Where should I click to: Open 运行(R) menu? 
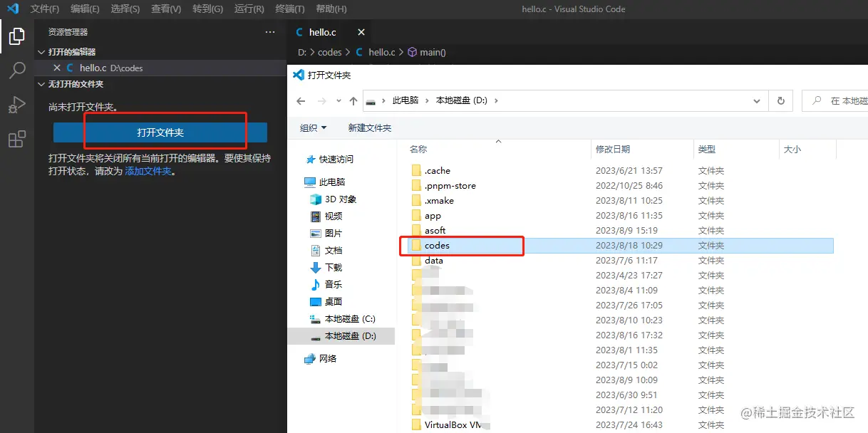pyautogui.click(x=249, y=9)
